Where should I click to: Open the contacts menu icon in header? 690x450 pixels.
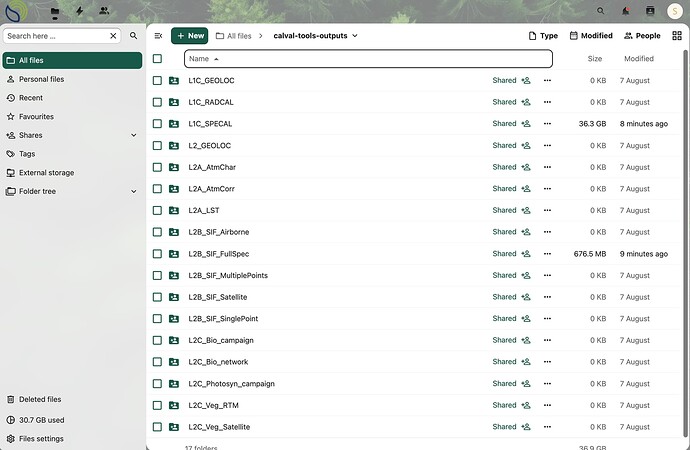pos(650,11)
